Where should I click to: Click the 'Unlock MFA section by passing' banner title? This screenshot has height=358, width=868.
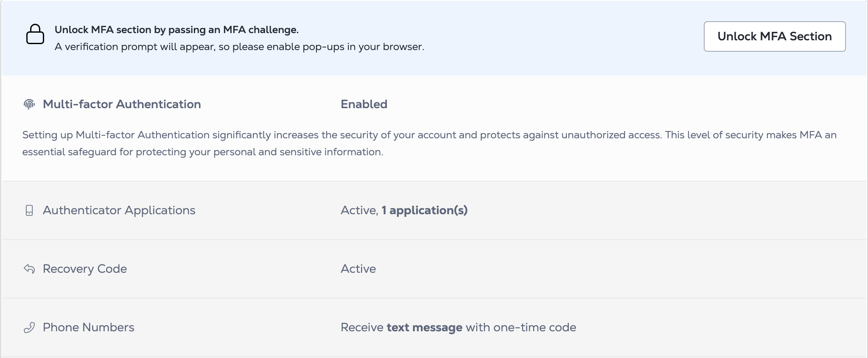click(176, 30)
